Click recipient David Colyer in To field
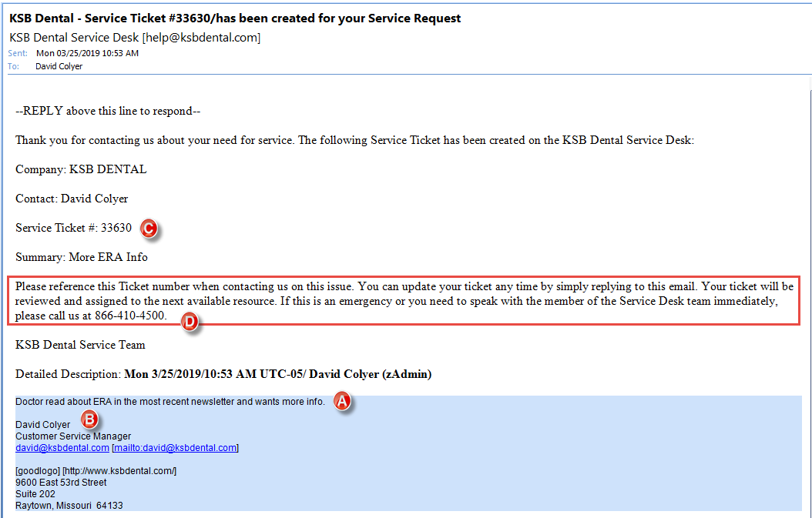This screenshot has width=812, height=518. click(x=59, y=66)
